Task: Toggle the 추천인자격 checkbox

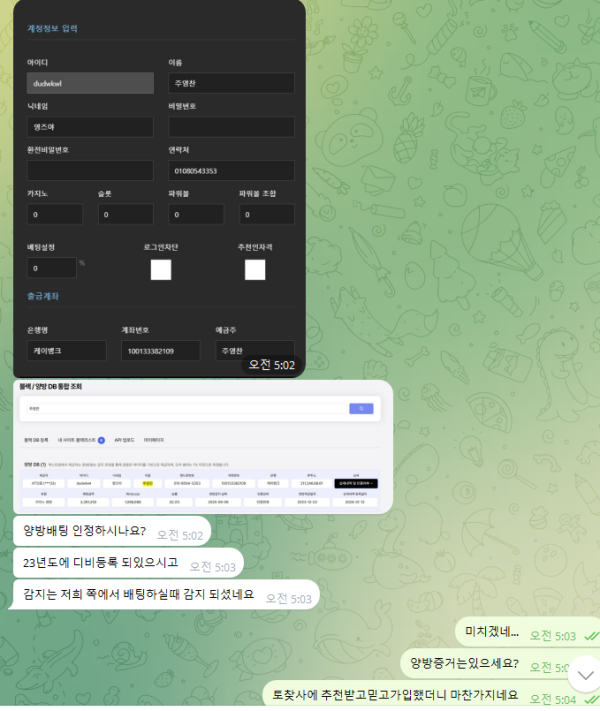Action: tap(255, 269)
